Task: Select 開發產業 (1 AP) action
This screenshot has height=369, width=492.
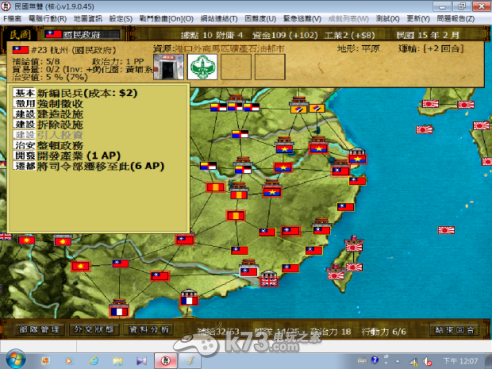Action: pos(67,155)
